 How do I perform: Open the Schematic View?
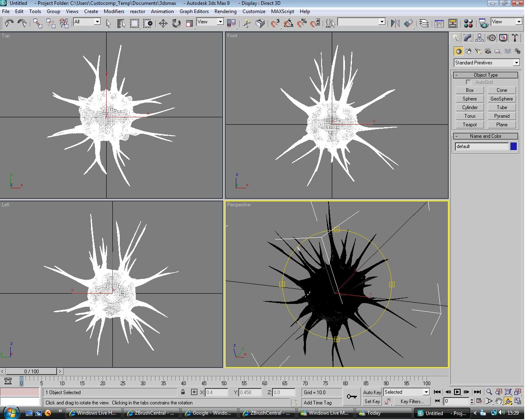click(x=453, y=23)
